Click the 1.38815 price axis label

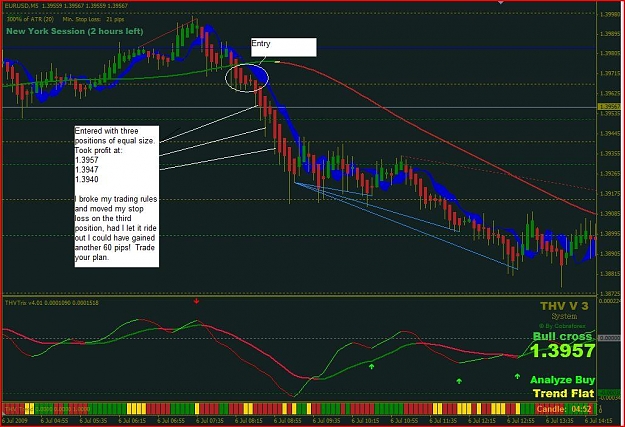(x=610, y=274)
